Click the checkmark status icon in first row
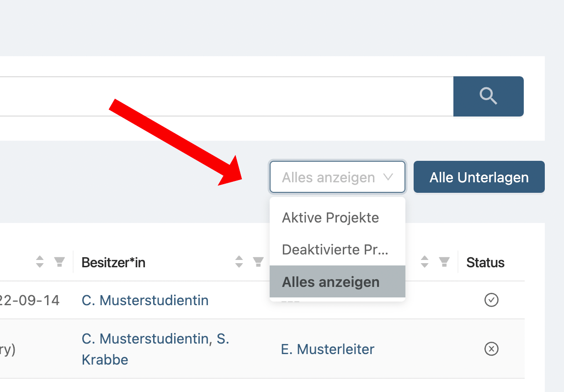The height and width of the screenshot is (392, 564). pos(491,300)
